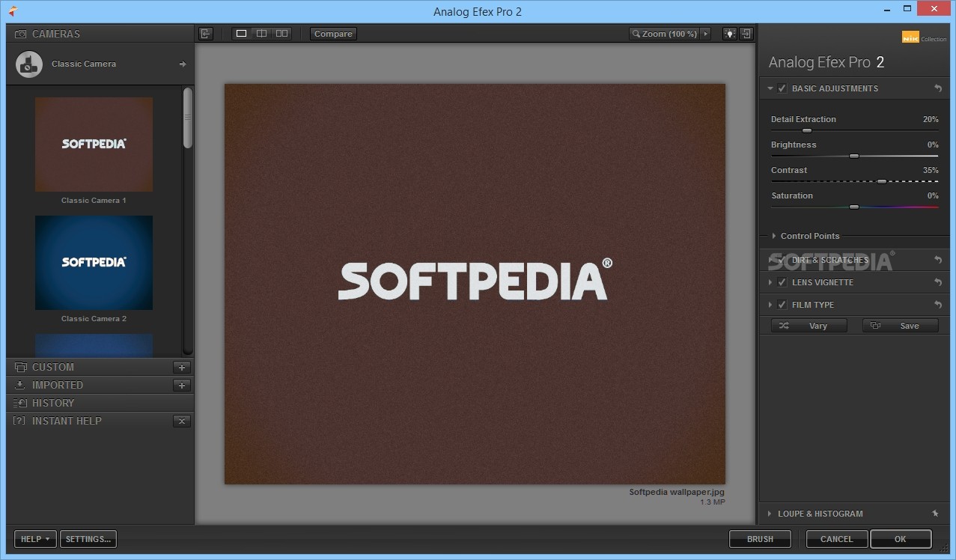This screenshot has width=956, height=560.
Task: Open the Cameras panel header
Action: (100, 34)
